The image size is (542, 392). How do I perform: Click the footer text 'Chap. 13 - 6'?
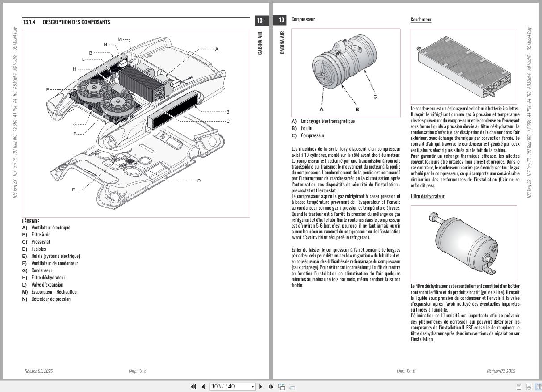(406, 371)
